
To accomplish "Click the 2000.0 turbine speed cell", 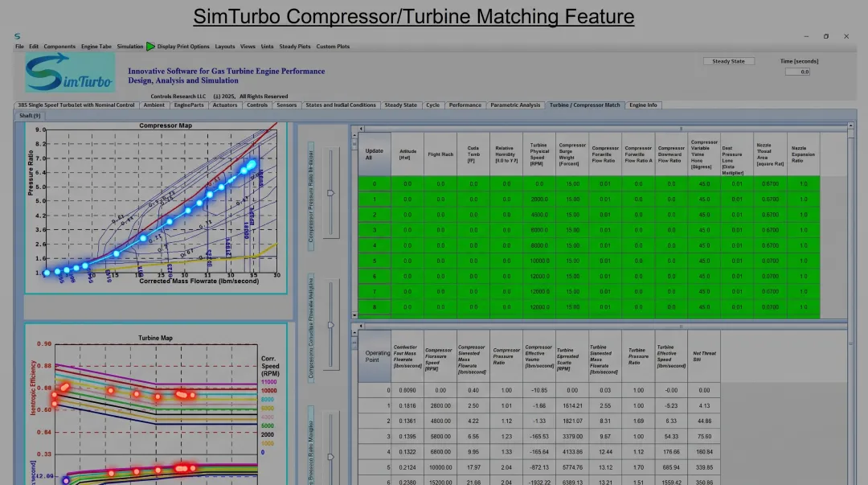I will (540, 199).
